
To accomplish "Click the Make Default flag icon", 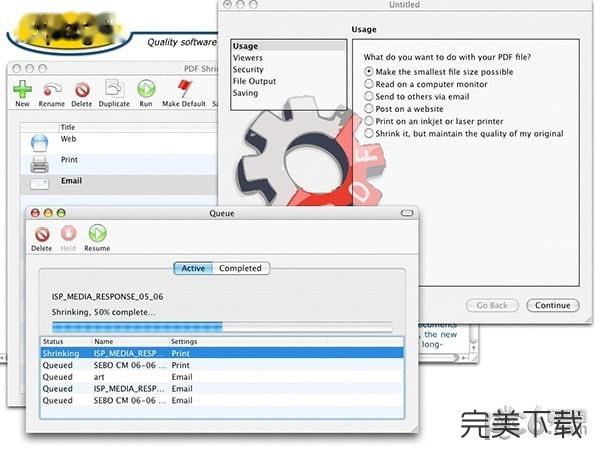I will point(184,89).
